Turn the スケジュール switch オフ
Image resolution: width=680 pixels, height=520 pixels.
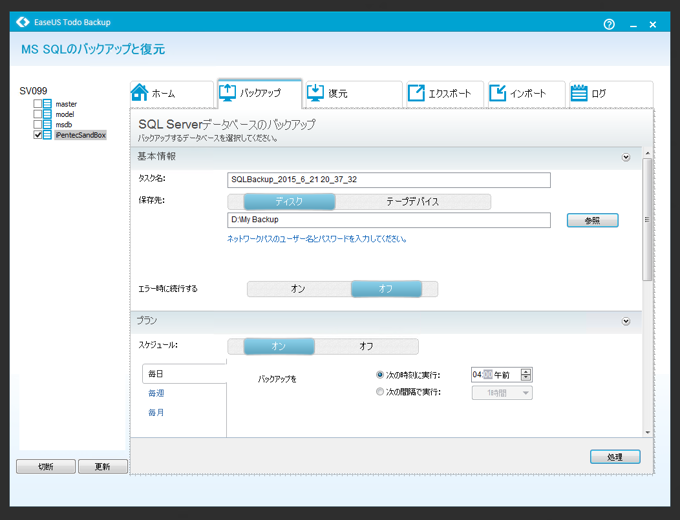pyautogui.click(x=366, y=346)
